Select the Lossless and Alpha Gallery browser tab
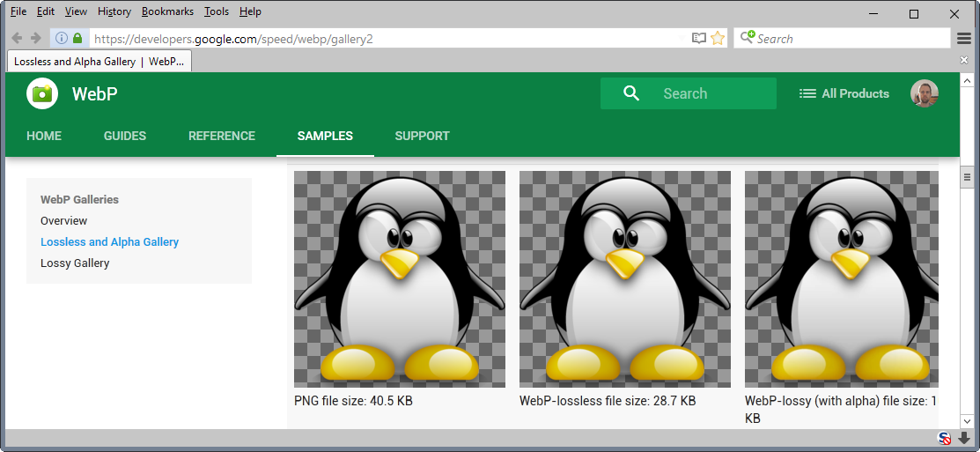 click(x=100, y=62)
